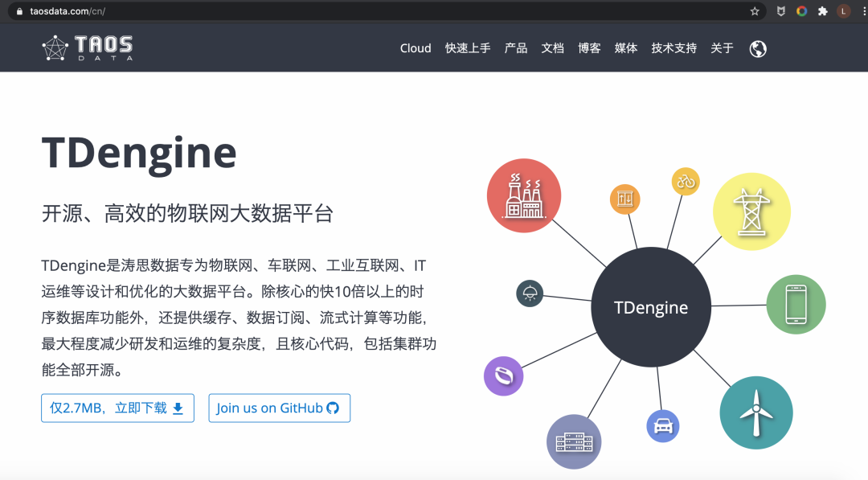Open the 产品 menu item

tap(516, 48)
